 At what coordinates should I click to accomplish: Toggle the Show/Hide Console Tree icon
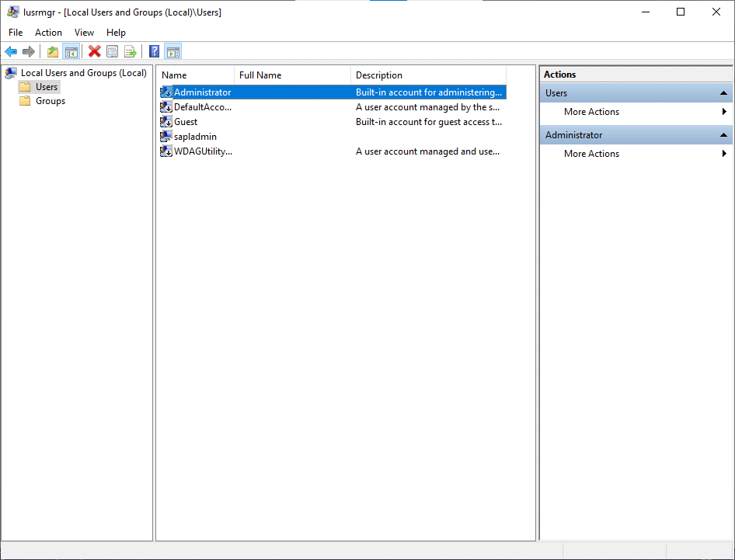[71, 51]
